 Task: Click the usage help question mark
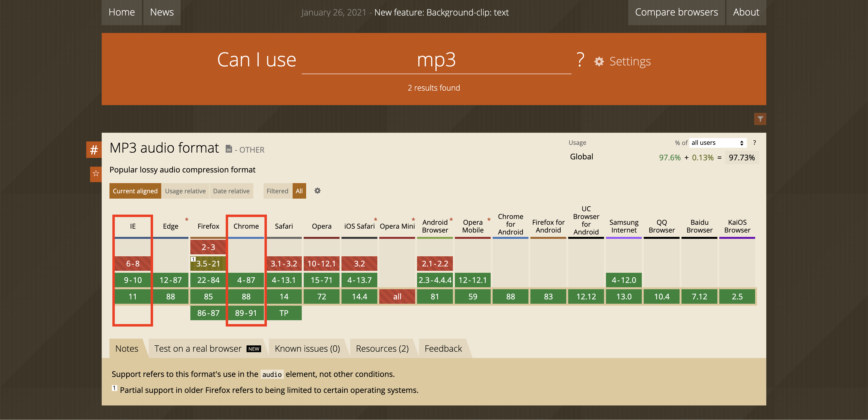coord(754,143)
